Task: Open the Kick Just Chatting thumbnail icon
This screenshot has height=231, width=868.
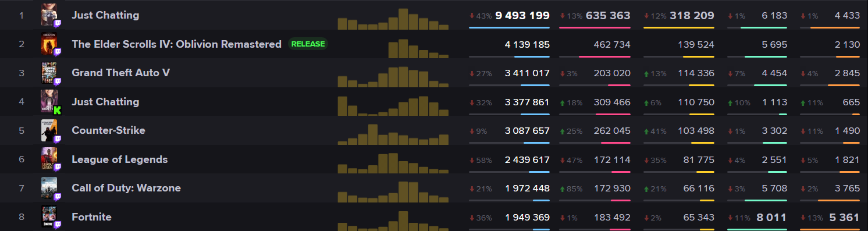Action: 49,101
